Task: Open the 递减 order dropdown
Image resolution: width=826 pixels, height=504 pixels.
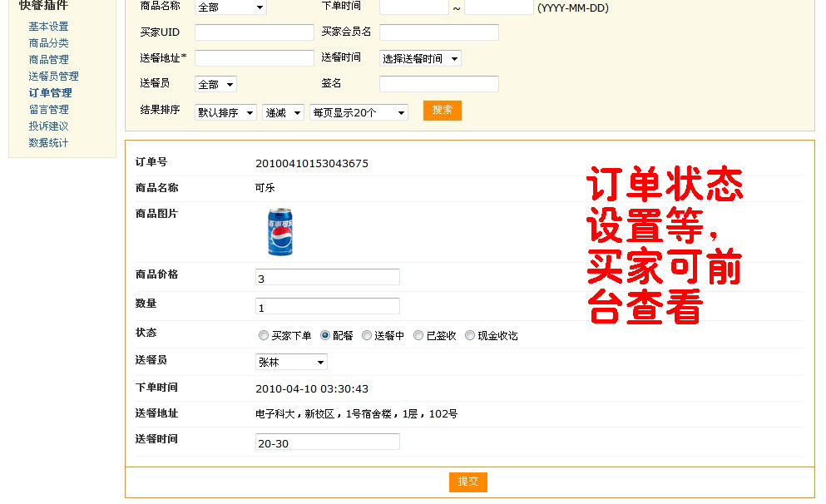Action: 284,112
